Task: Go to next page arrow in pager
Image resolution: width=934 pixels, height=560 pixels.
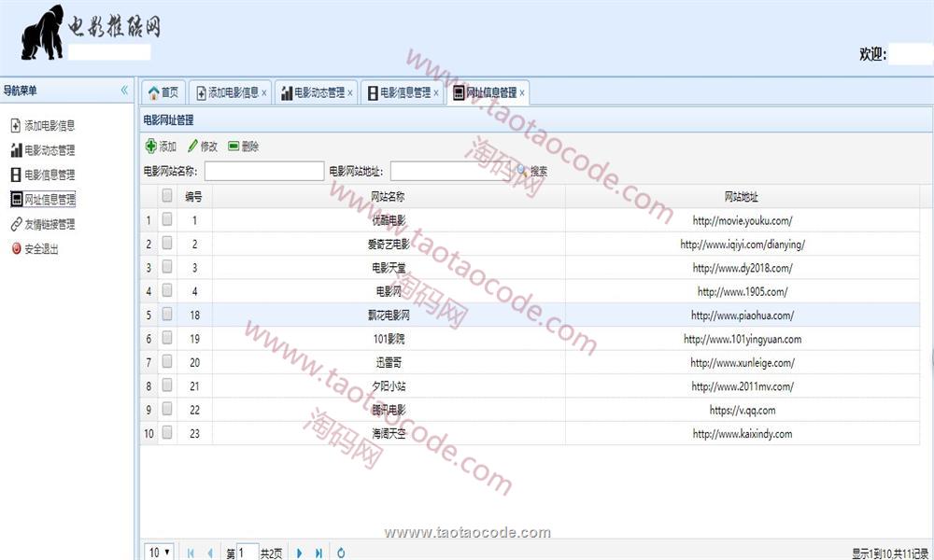Action: (x=300, y=553)
